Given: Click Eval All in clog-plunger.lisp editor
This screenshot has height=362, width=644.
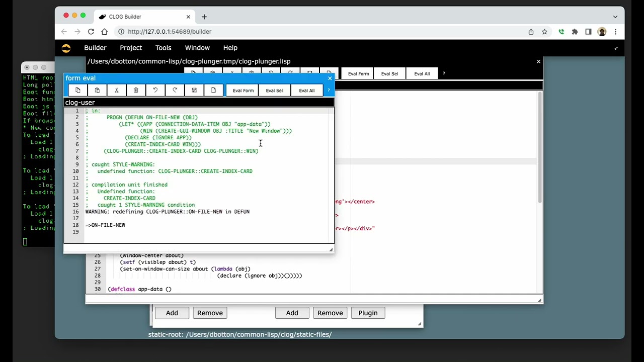Looking at the screenshot, I should click(x=422, y=74).
